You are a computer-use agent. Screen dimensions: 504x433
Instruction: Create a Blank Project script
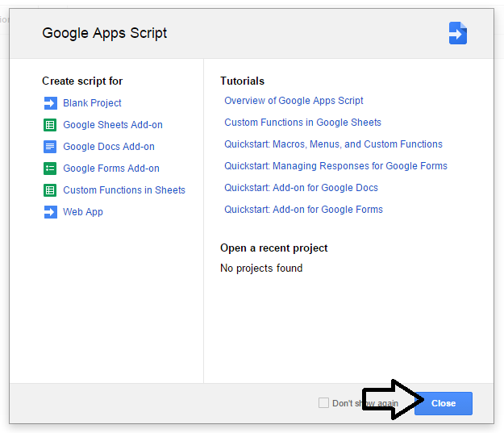tap(92, 103)
